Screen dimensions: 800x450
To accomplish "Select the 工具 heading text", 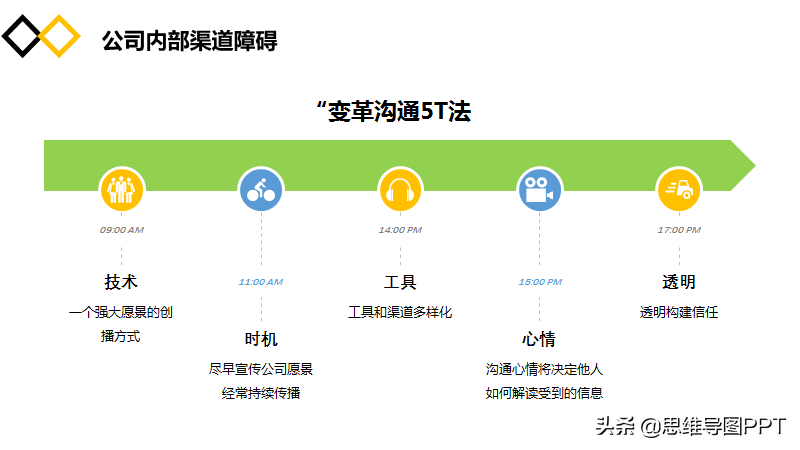I will [401, 282].
